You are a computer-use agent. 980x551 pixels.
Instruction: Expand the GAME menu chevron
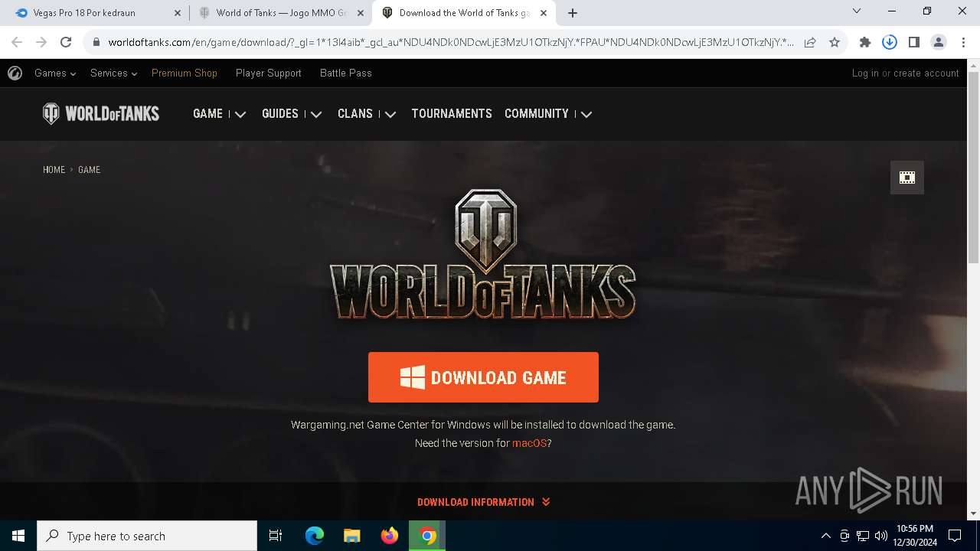click(240, 114)
